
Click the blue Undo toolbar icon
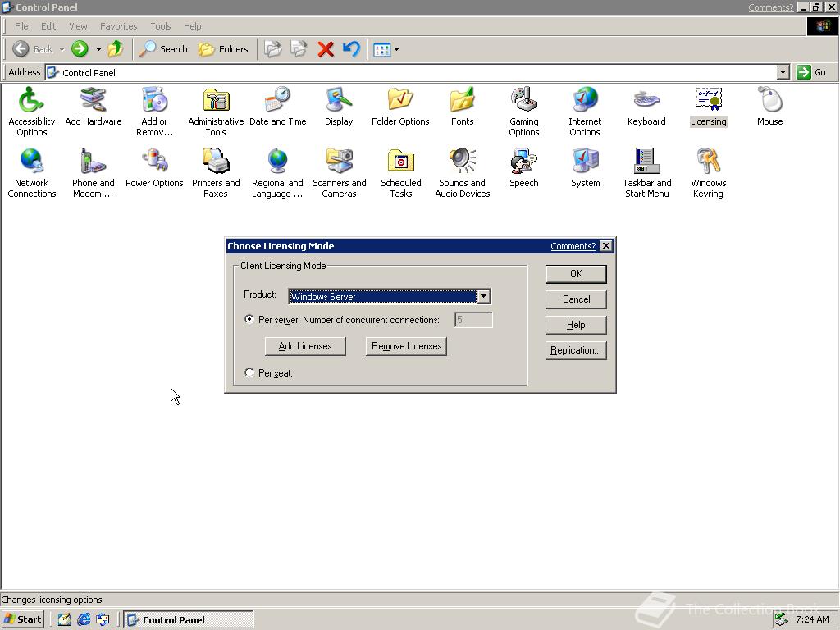point(351,49)
